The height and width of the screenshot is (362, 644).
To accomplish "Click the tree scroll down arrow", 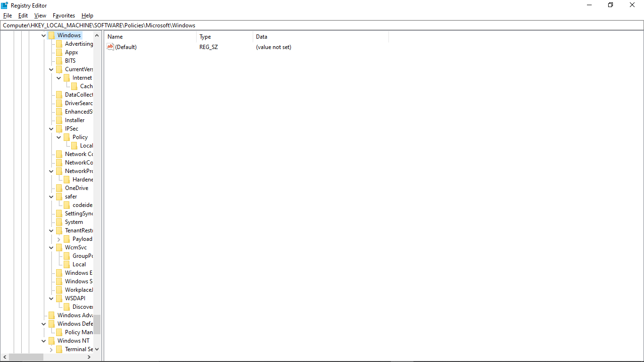I will coord(97,349).
